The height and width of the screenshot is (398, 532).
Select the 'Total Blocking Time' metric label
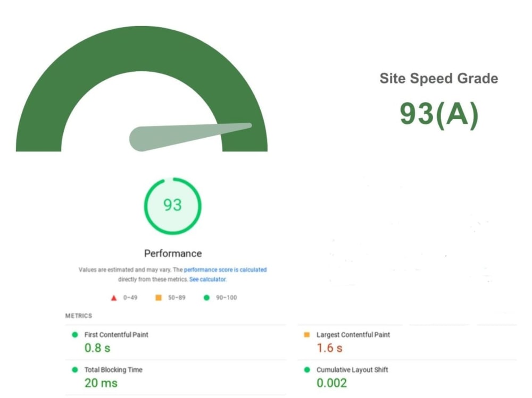(113, 369)
